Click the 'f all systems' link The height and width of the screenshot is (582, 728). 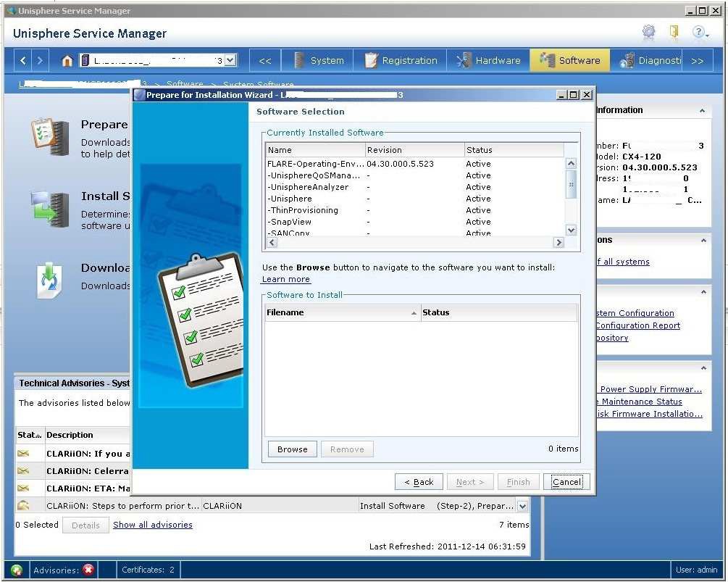coord(623,262)
